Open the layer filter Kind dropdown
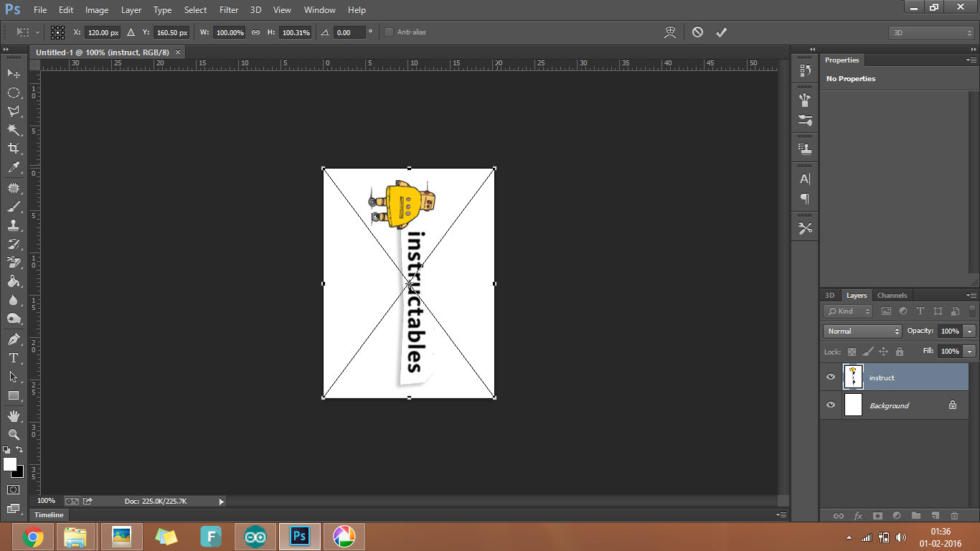980x551 pixels. 849,311
